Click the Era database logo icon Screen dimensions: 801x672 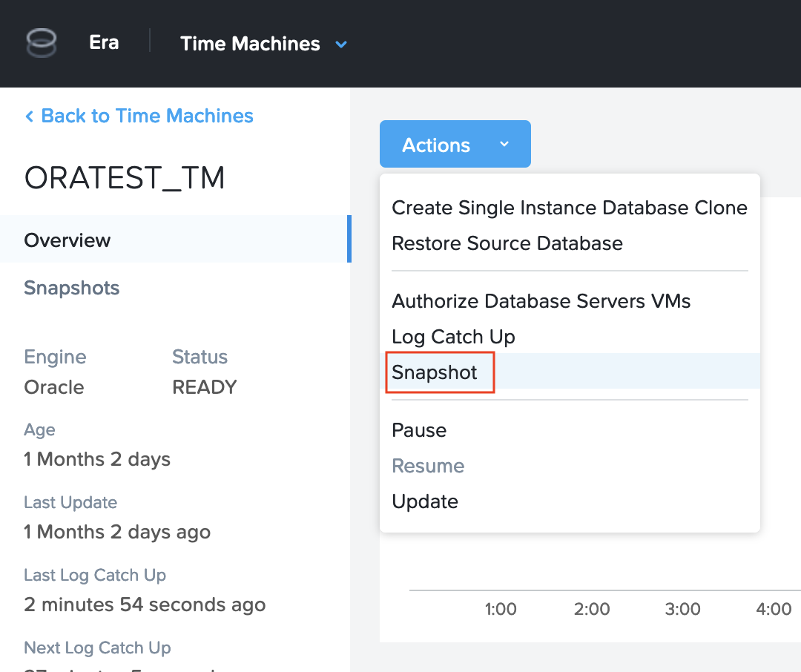click(41, 43)
